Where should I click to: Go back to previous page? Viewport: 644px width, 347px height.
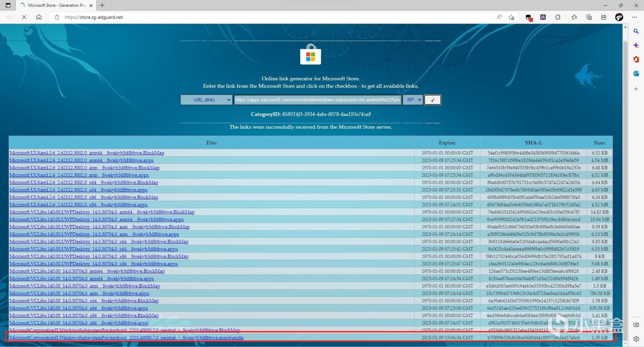click(9, 17)
